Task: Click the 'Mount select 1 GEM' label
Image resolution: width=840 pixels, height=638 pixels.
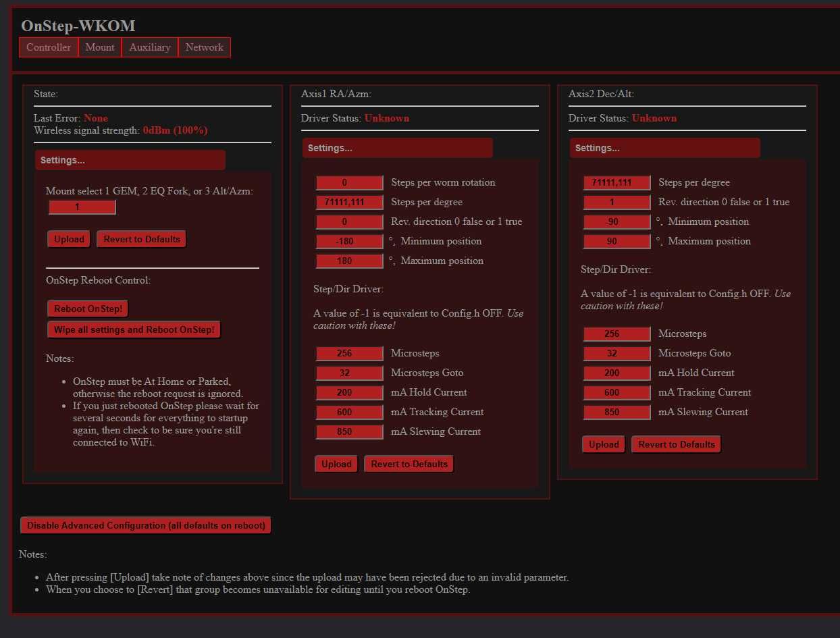Action: click(149, 191)
